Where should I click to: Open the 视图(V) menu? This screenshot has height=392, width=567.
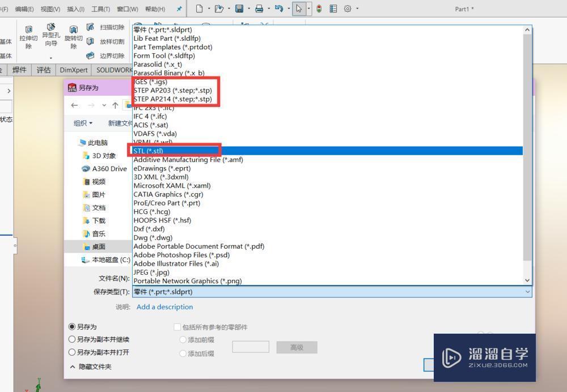50,9
